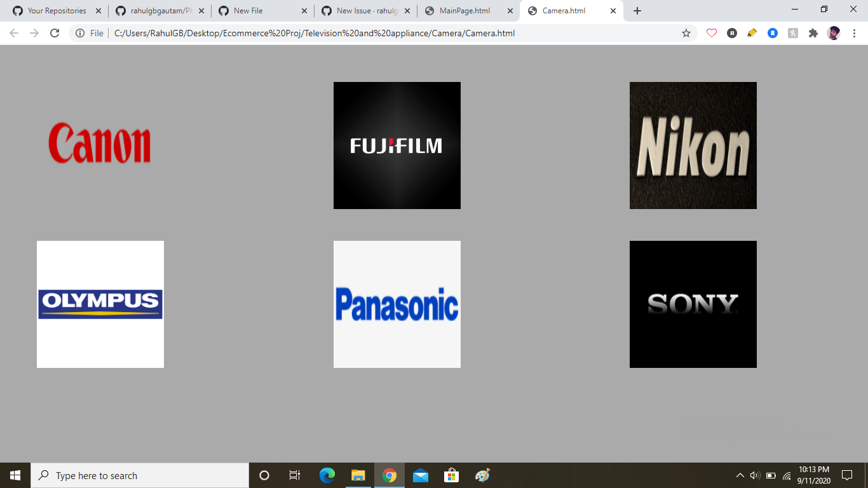
Task: Open the gray square extension icon
Action: (x=793, y=33)
